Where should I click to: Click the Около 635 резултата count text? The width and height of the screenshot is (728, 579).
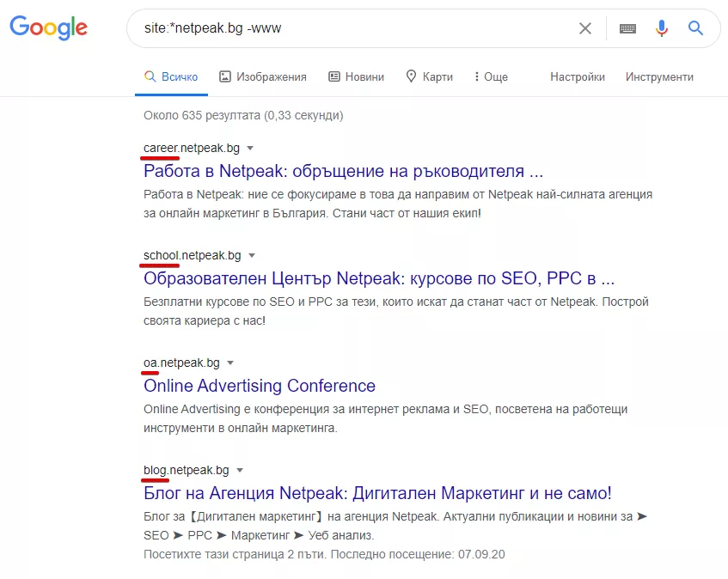tap(243, 115)
